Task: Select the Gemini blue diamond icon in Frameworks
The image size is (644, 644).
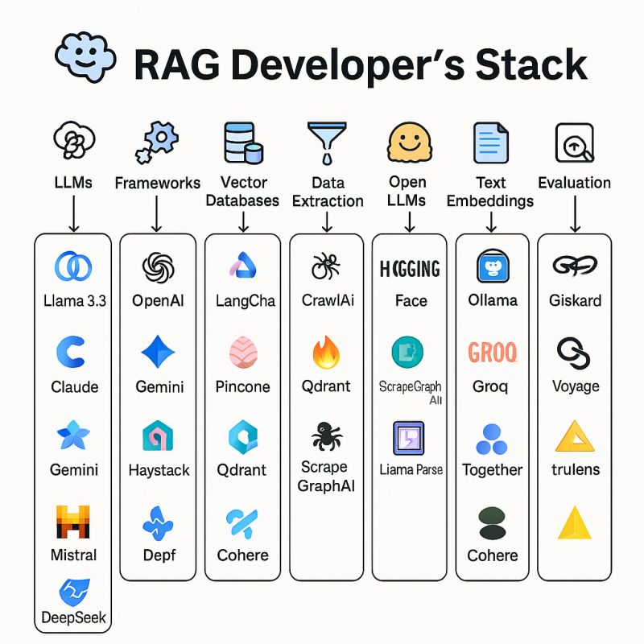Action: coord(158,352)
